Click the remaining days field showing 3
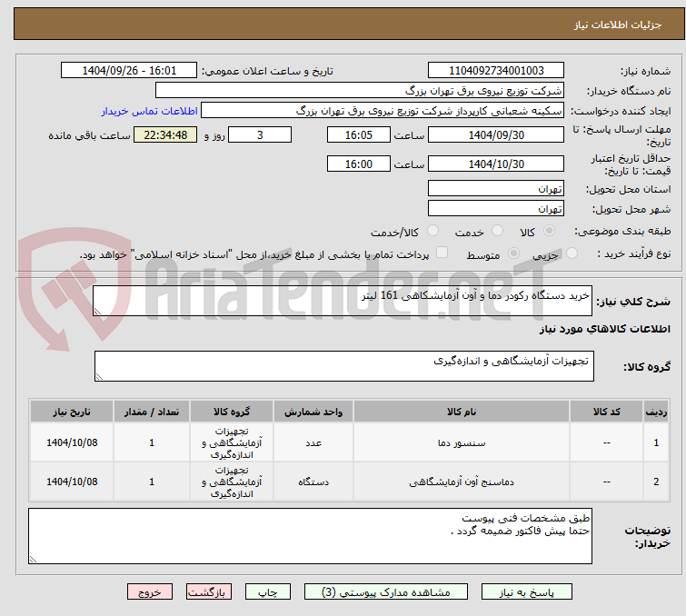The width and height of the screenshot is (686, 616). point(260,134)
